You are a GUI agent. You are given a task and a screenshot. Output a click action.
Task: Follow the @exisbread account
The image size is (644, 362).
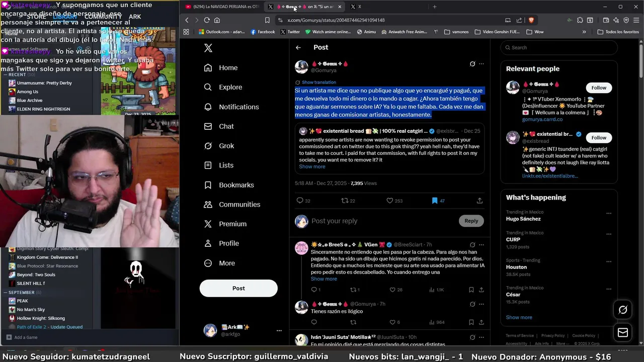(x=599, y=138)
